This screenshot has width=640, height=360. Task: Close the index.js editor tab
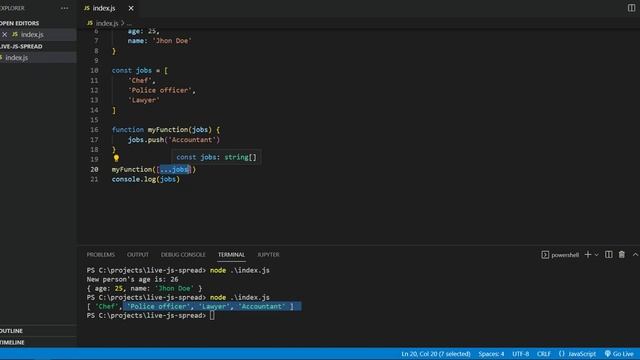(x=131, y=8)
